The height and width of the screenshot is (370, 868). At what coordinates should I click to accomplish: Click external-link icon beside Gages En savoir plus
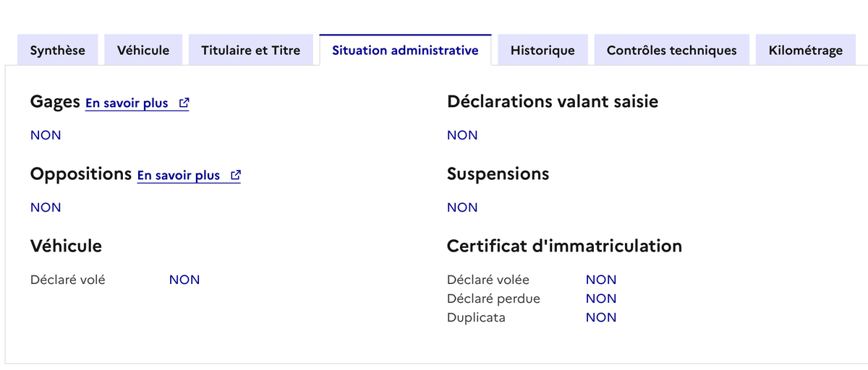click(x=184, y=103)
